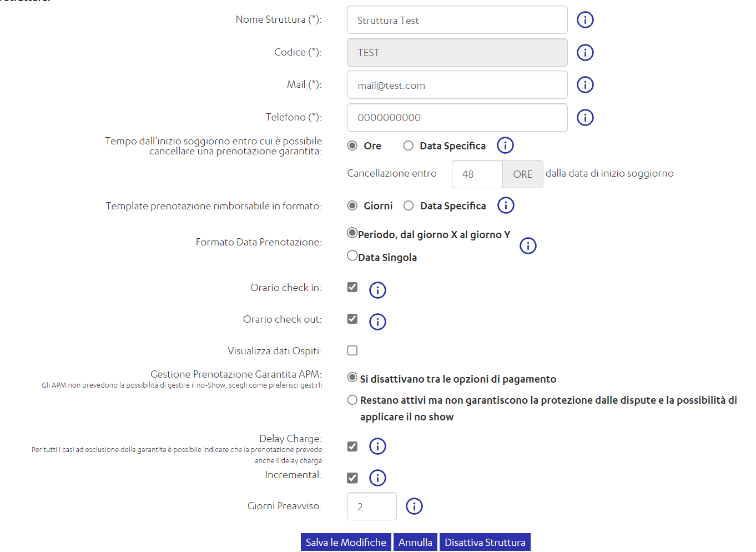The height and width of the screenshot is (552, 756).
Task: Click Salva le Modifiche button
Action: point(346,542)
